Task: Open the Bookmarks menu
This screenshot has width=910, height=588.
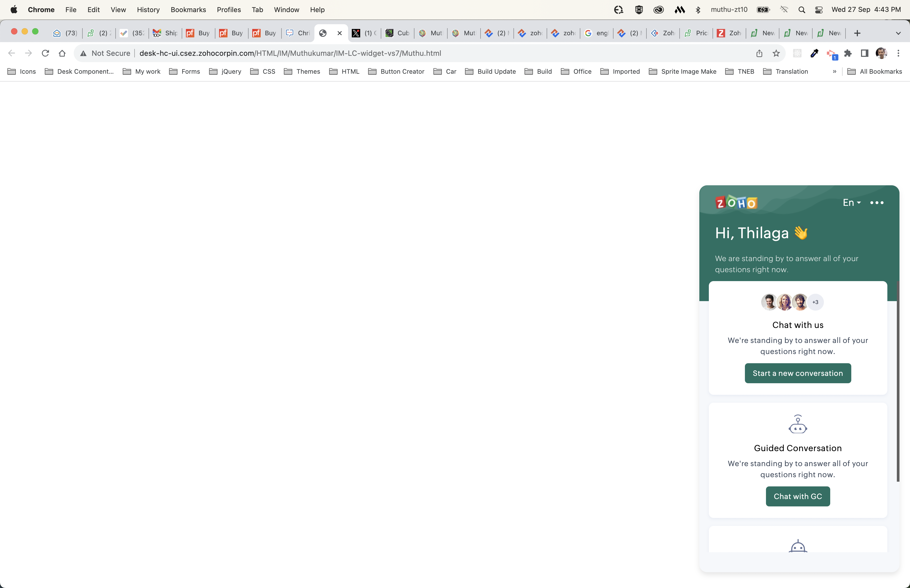Action: (x=188, y=9)
